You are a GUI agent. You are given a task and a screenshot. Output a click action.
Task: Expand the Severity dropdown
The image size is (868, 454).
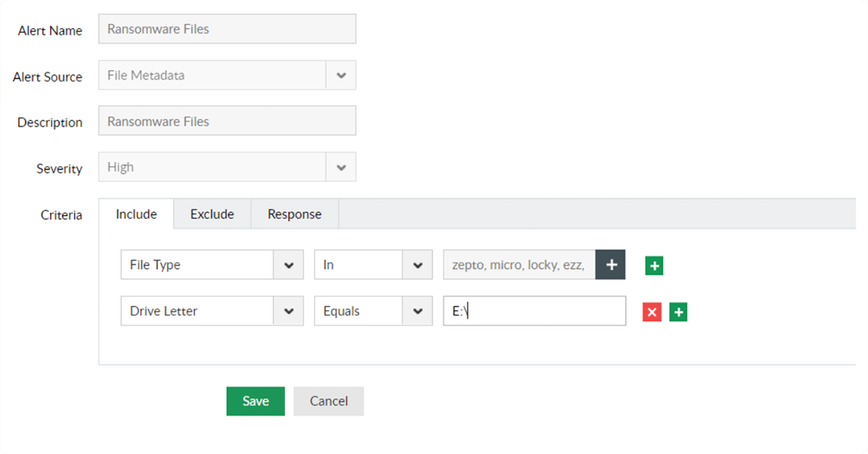341,167
